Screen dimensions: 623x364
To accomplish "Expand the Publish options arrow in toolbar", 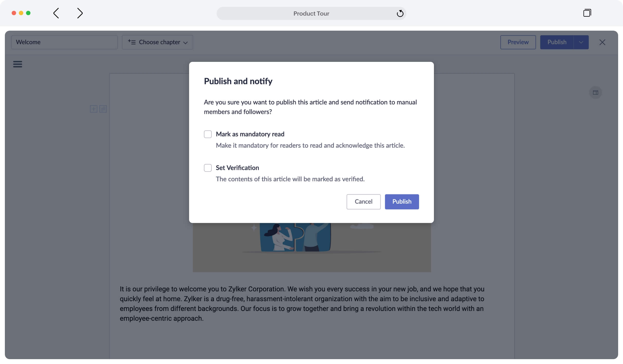I will [x=581, y=42].
